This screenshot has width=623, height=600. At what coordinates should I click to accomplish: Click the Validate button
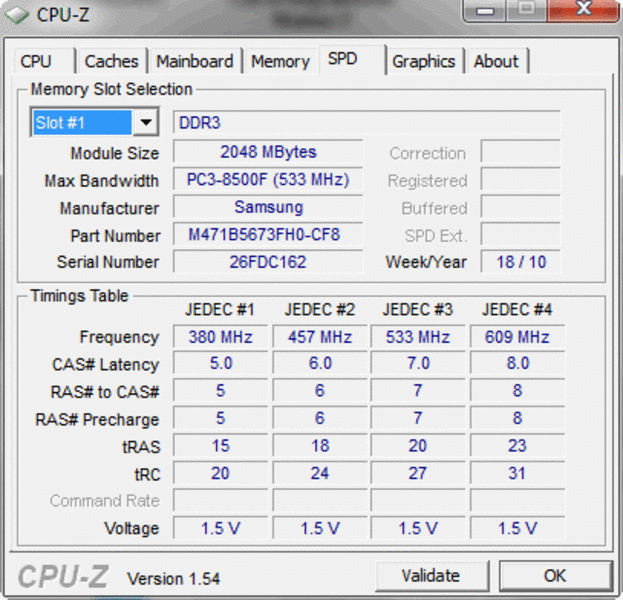[x=432, y=575]
